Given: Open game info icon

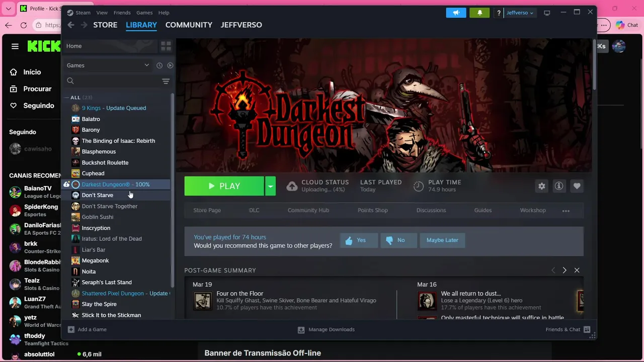Looking at the screenshot, I should [559, 186].
